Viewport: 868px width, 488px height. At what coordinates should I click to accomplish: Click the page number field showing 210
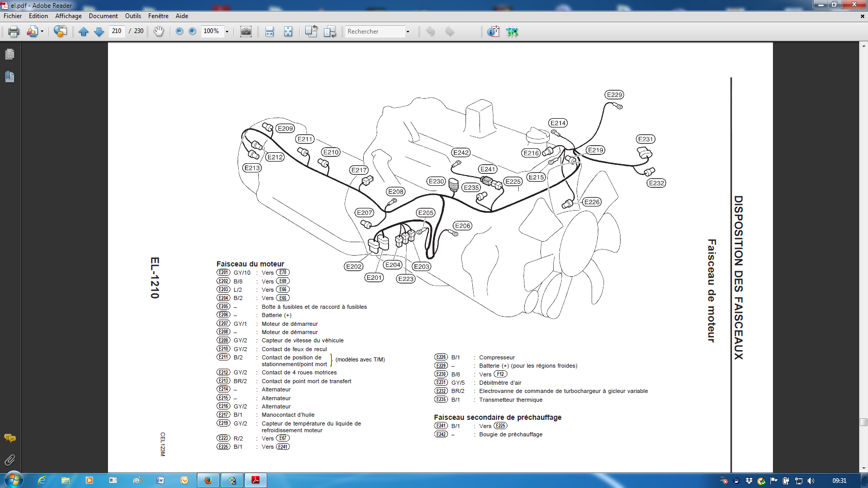117,31
